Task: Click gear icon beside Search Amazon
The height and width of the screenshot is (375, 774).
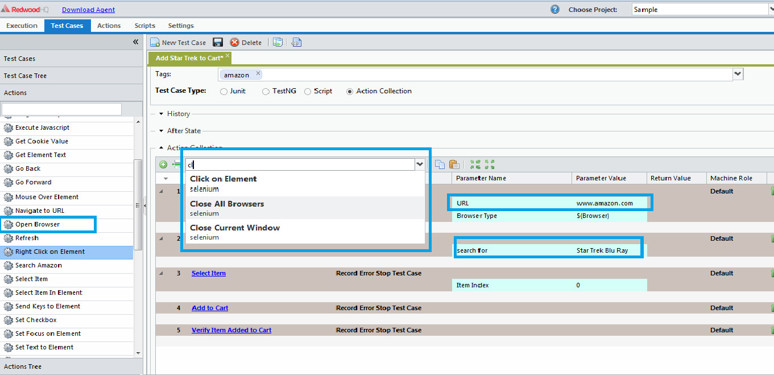Action: (x=8, y=265)
